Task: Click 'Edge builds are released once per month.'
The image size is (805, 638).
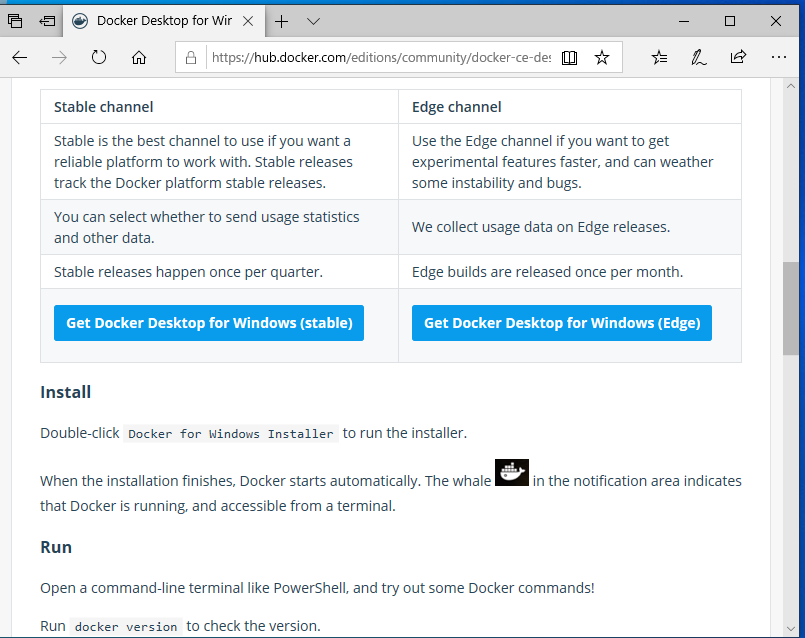Action: tap(547, 272)
